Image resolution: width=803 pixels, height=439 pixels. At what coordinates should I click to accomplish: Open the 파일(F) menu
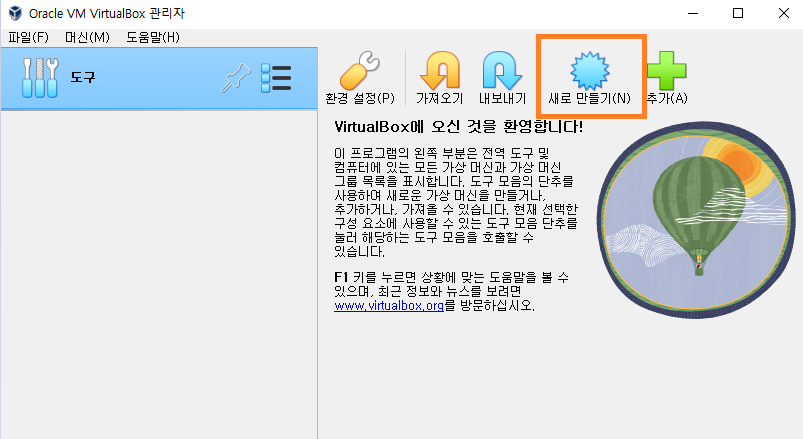click(28, 37)
